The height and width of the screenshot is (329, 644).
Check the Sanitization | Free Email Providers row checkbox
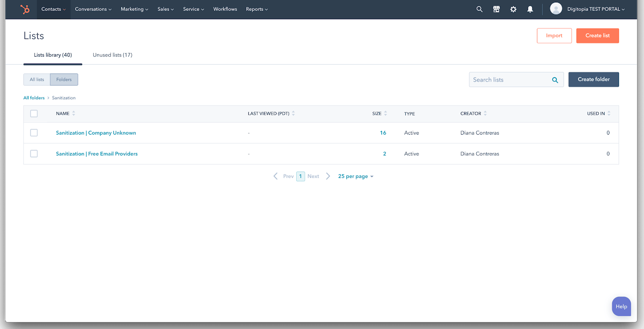pyautogui.click(x=34, y=154)
